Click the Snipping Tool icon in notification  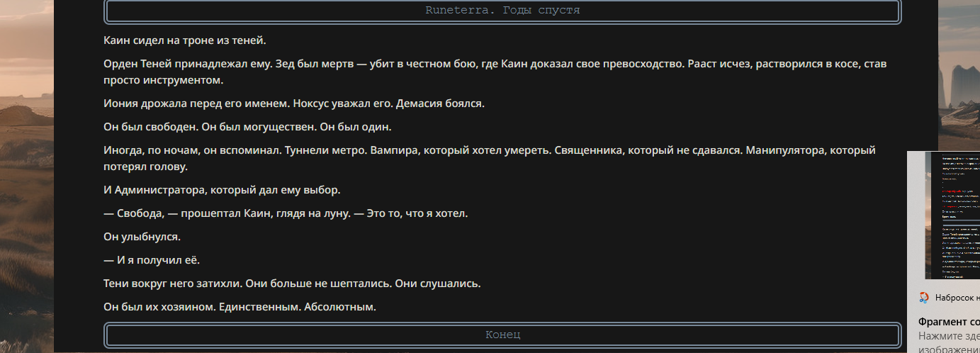(x=924, y=298)
